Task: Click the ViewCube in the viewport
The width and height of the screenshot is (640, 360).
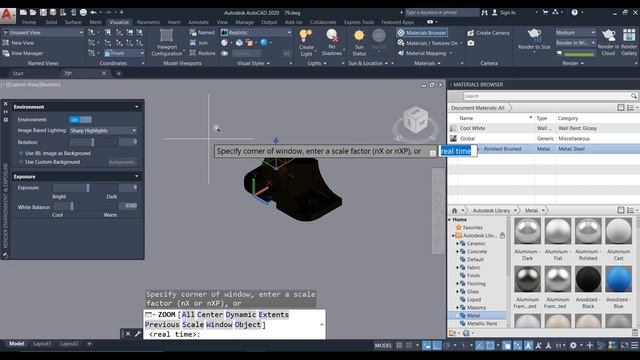Action: [416, 120]
